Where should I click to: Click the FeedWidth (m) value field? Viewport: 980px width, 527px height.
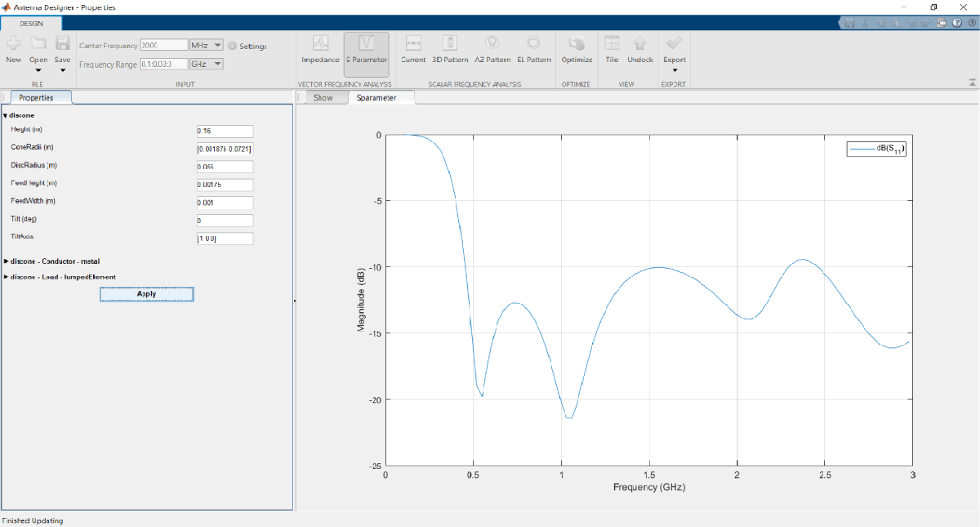[x=225, y=203]
